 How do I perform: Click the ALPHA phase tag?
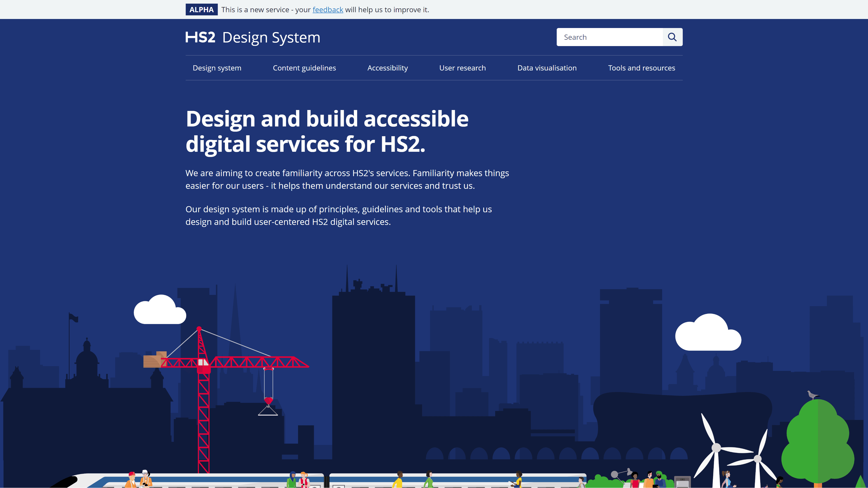[x=201, y=9]
